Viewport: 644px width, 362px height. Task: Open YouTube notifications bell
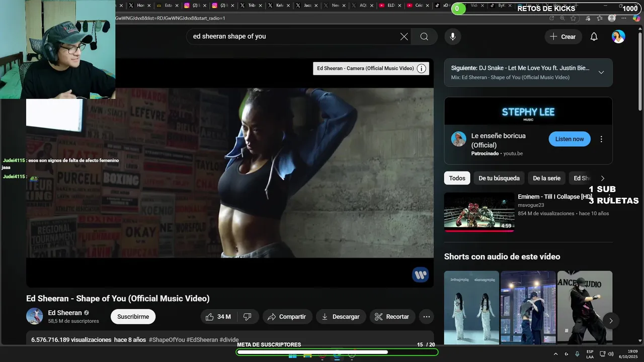click(594, 37)
